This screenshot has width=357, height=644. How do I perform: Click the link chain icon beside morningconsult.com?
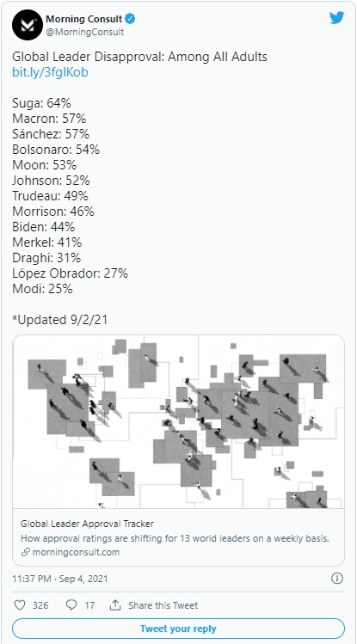(26, 552)
